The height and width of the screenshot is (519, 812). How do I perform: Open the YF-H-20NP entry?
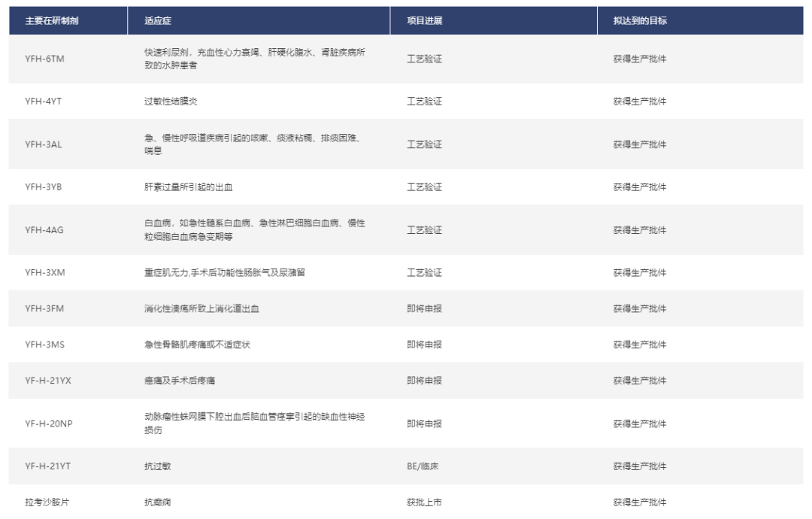click(x=49, y=423)
